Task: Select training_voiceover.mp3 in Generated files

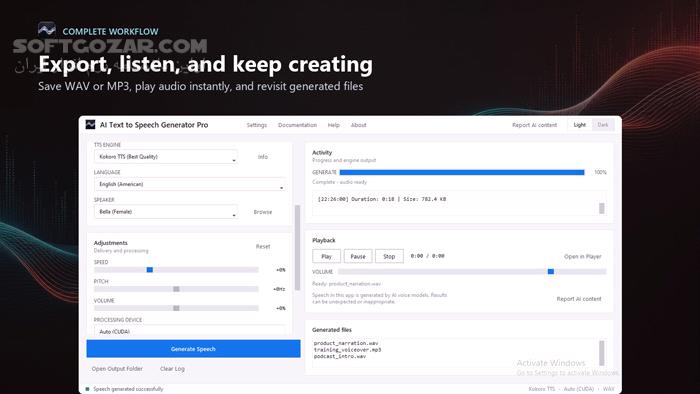Action: point(347,350)
